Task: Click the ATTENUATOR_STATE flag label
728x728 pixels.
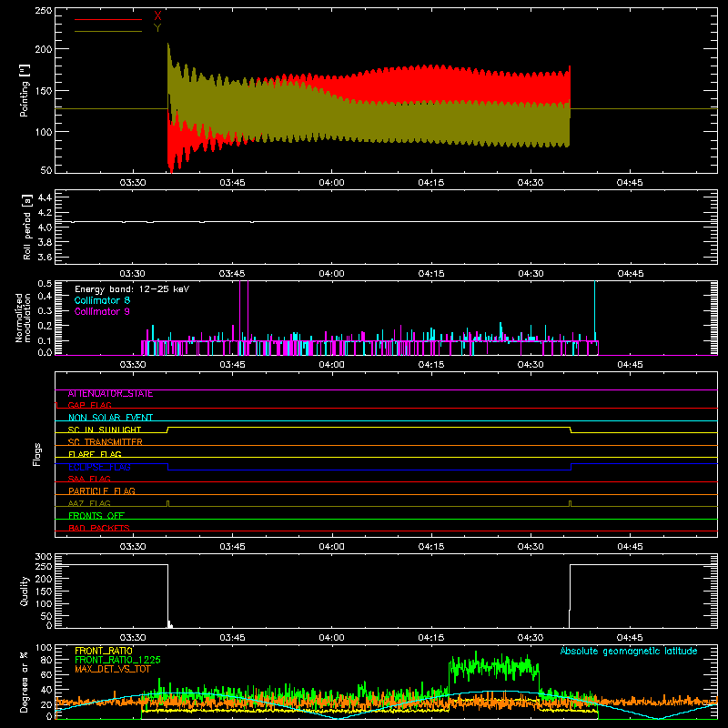Action: pyautogui.click(x=110, y=394)
